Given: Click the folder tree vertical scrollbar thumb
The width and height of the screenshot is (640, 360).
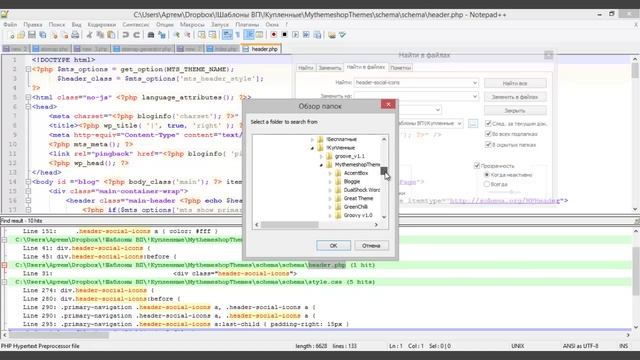Looking at the screenshot, I should tap(384, 171).
